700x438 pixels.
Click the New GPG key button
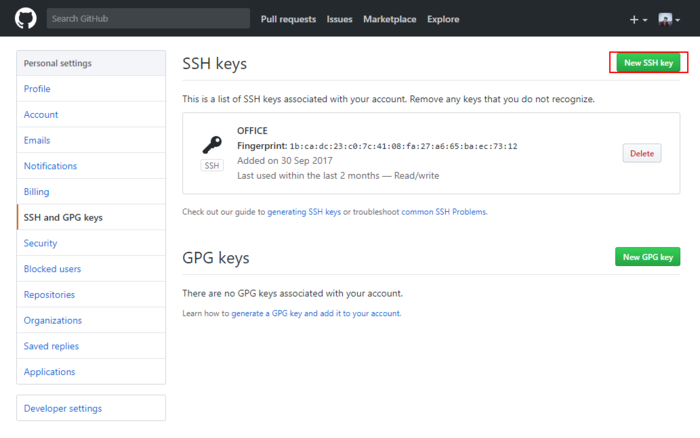(647, 257)
